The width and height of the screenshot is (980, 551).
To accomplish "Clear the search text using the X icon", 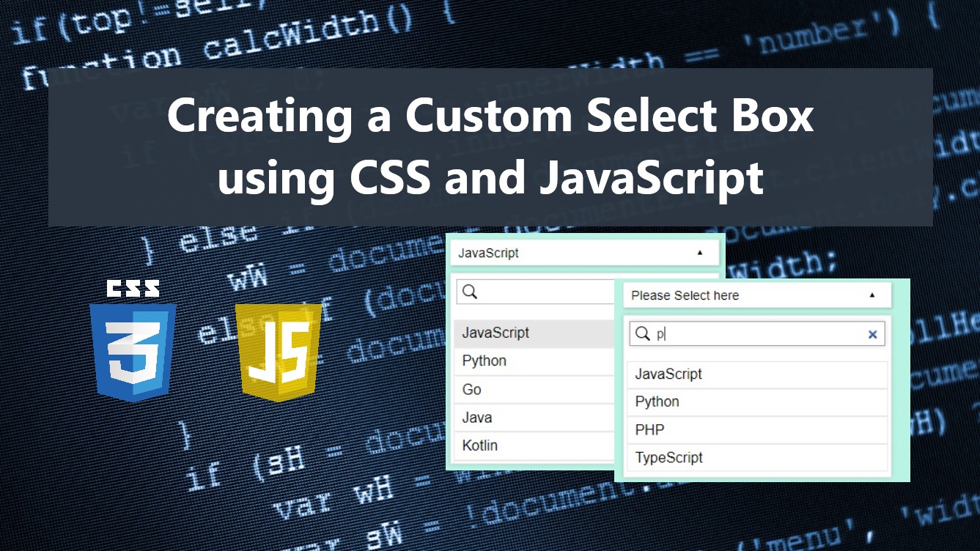I will click(x=872, y=333).
